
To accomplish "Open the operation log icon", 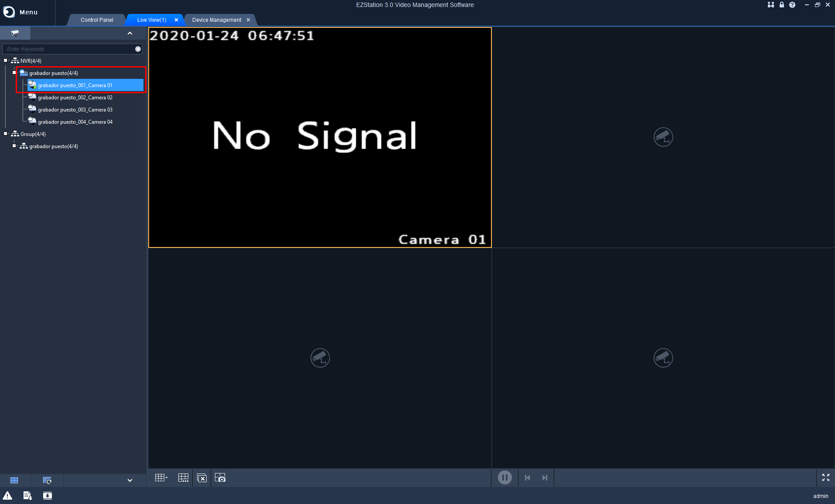I will coord(27,495).
